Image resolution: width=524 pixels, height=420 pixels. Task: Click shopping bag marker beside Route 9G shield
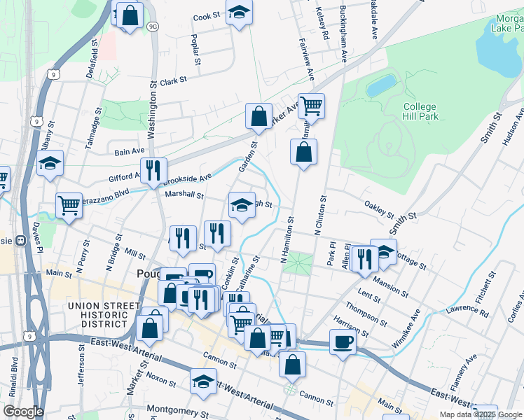click(x=130, y=16)
